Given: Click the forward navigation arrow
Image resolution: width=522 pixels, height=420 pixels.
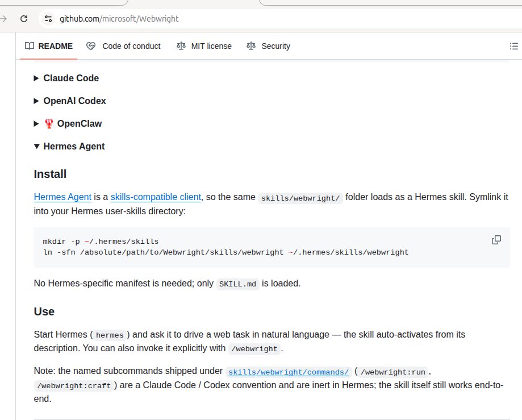Looking at the screenshot, I should click(x=3, y=19).
